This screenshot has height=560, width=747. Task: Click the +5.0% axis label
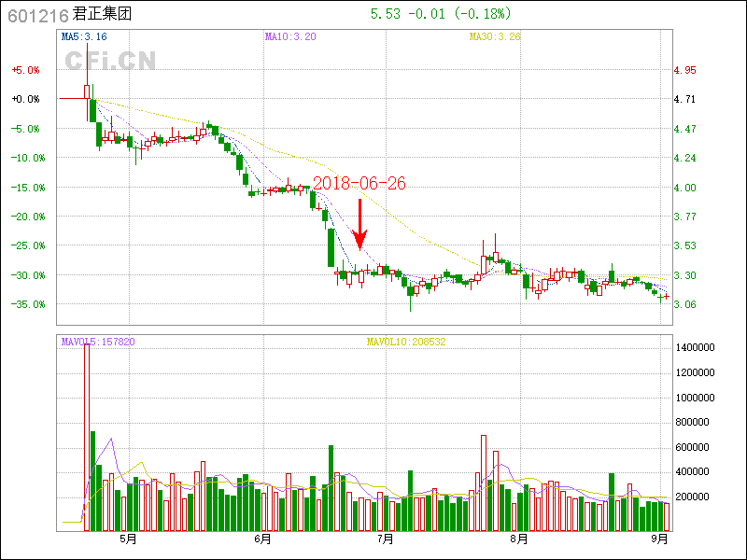click(25, 70)
